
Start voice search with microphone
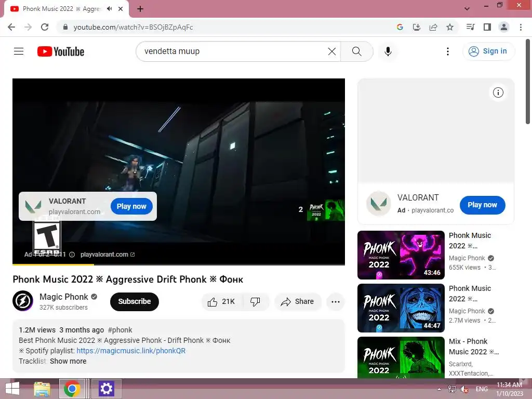point(388,51)
